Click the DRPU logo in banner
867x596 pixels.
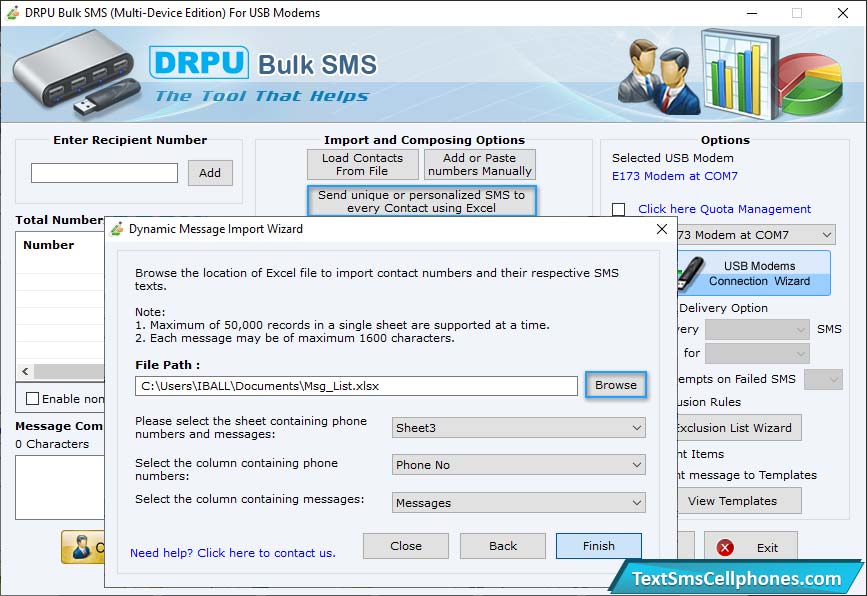(199, 62)
